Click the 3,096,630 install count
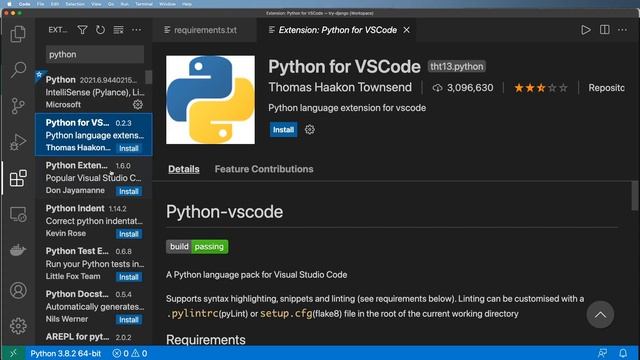 [463, 88]
